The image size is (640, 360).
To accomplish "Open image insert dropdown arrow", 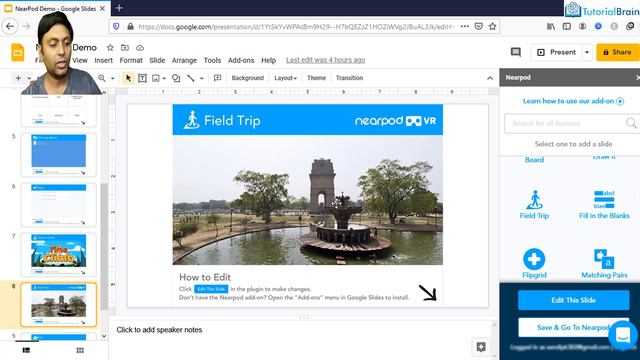I will point(164,78).
